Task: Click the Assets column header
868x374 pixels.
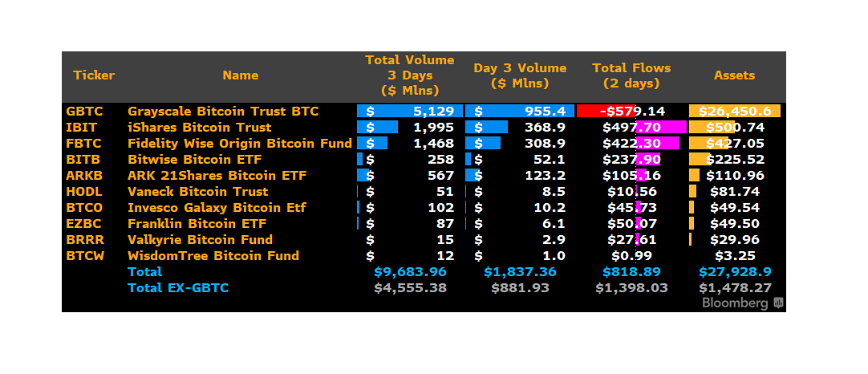Action: point(734,75)
